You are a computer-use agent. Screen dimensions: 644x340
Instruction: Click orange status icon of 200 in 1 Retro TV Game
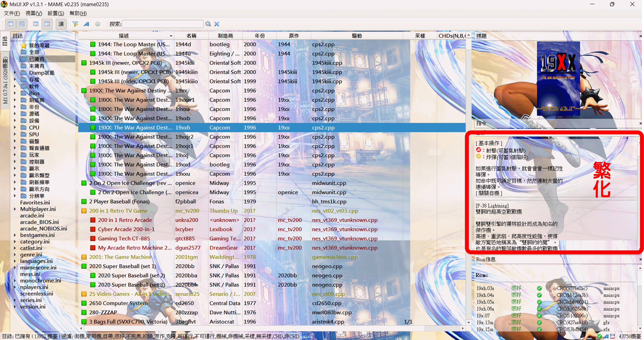[x=84, y=211]
